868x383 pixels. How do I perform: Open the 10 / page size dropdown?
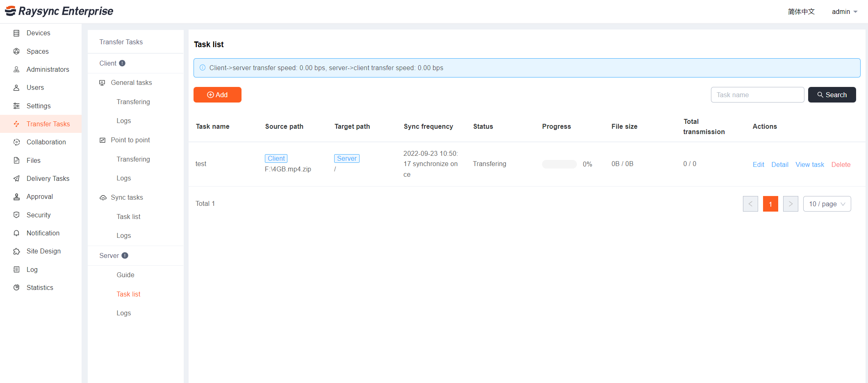click(x=827, y=204)
